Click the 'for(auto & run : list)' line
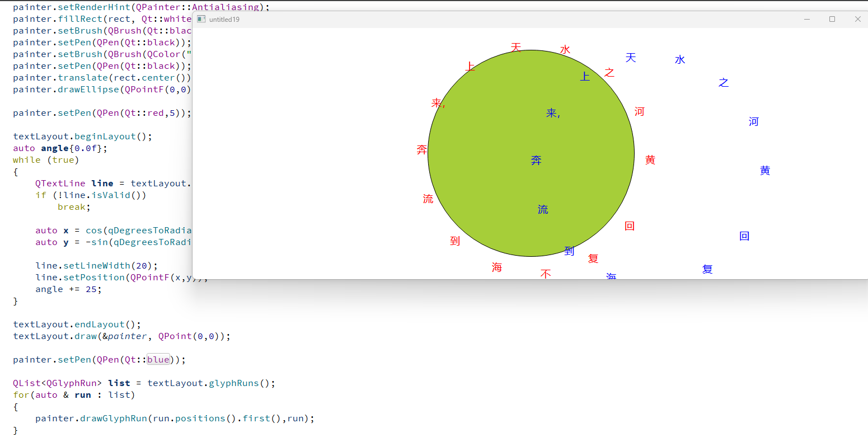868x442 pixels. click(x=74, y=395)
